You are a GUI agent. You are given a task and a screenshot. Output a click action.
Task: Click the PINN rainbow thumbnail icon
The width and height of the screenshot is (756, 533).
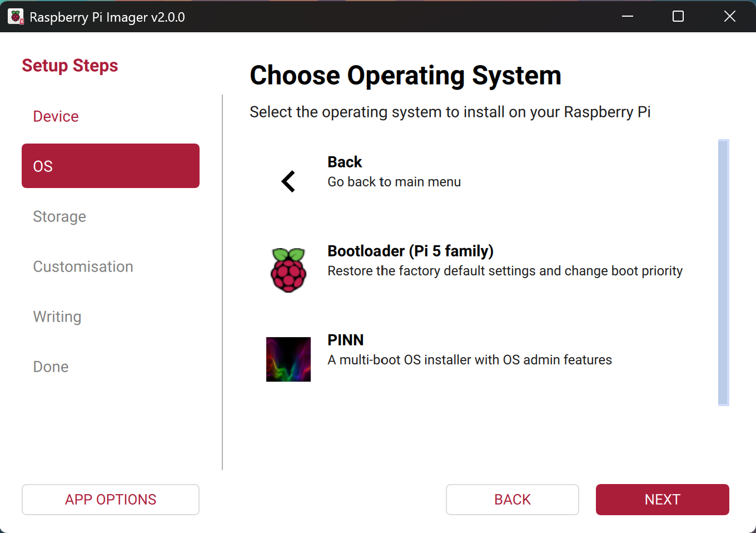[x=288, y=359]
